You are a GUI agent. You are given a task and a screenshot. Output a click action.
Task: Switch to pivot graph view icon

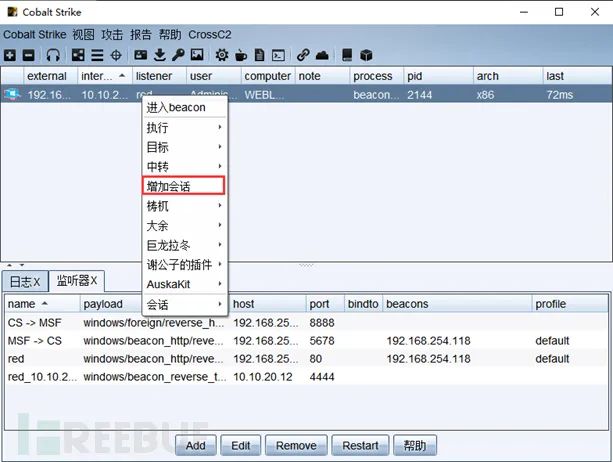tap(78, 55)
